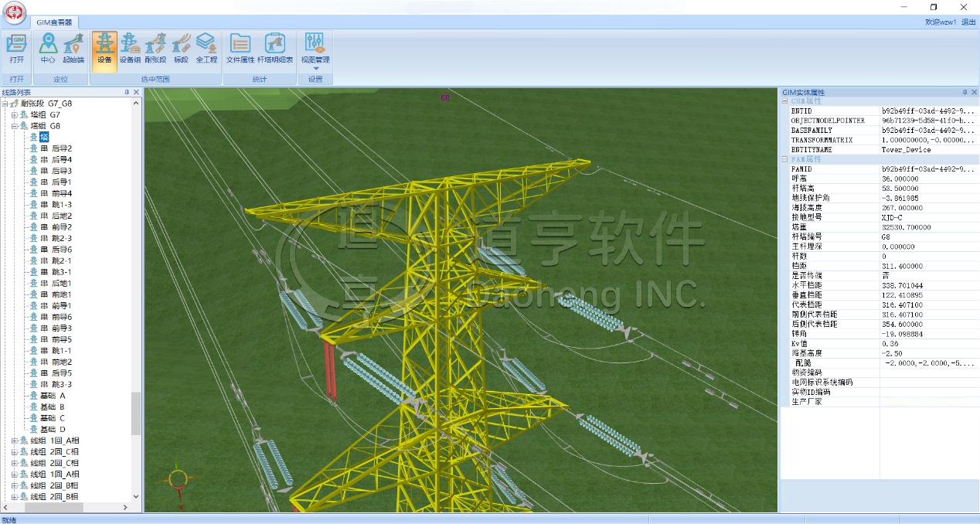Click the tree scrollbar down arrow
This screenshot has height=524, width=980.
(x=137, y=496)
